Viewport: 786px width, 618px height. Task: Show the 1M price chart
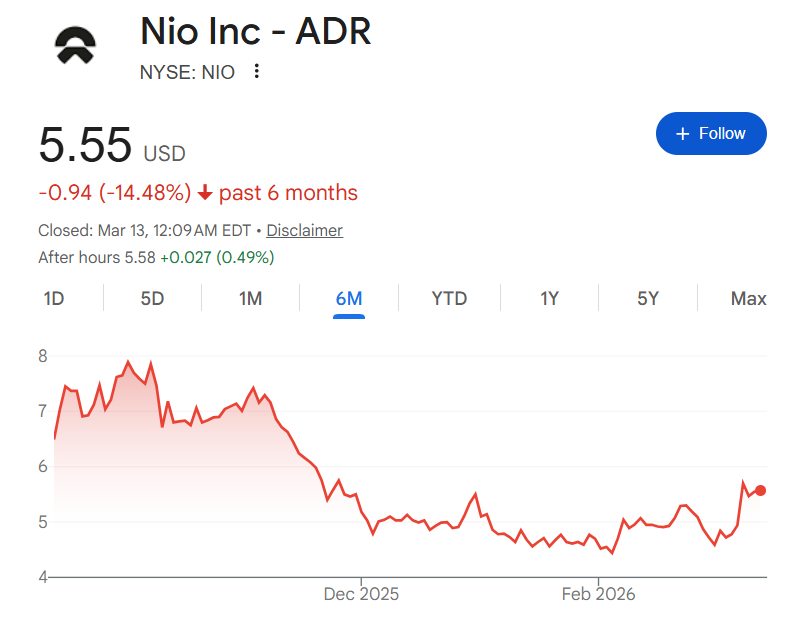250,298
